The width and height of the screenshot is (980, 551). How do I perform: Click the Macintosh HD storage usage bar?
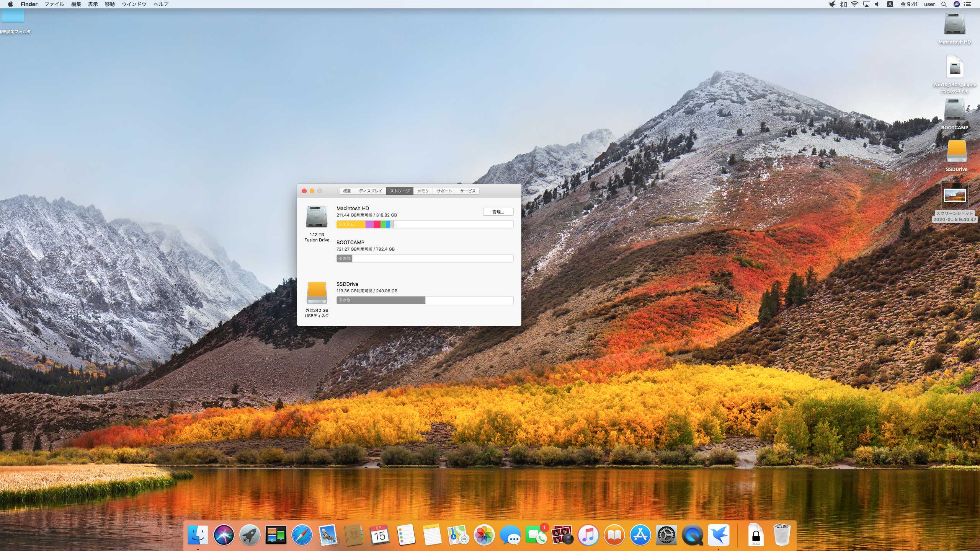click(x=425, y=225)
